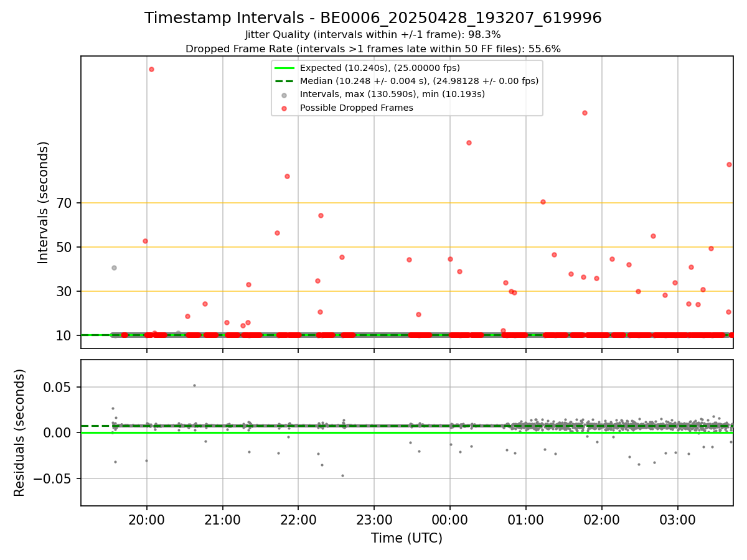Click the highest red dropped-frame point near 20:00

pos(151,69)
